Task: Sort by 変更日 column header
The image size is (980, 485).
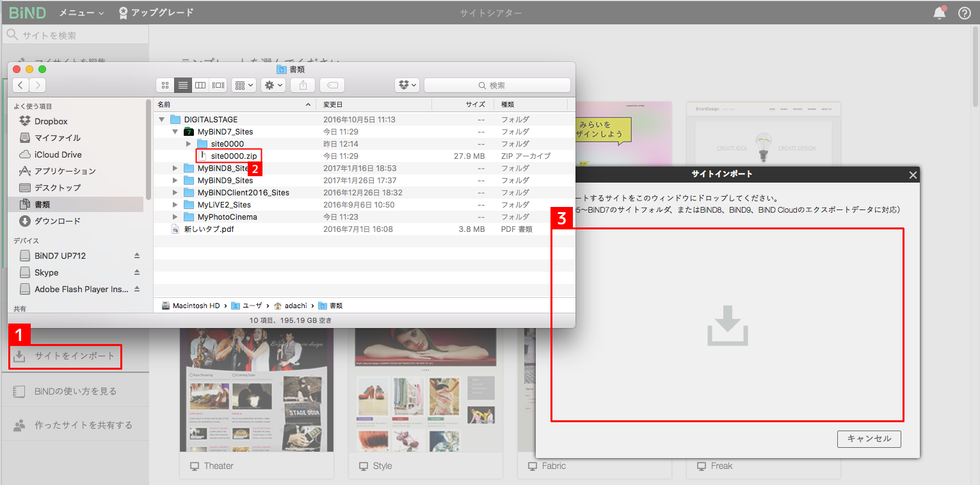Action: (374, 104)
